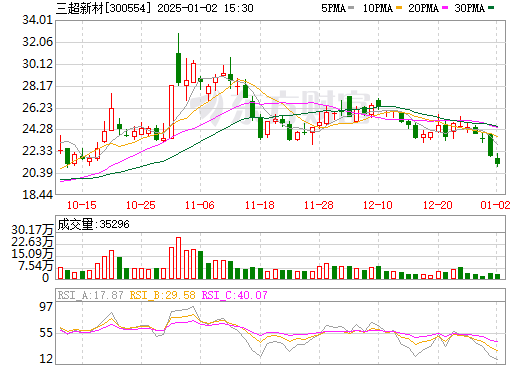
Task: Click the 10PMA orange legend swatch
Action: click(x=399, y=8)
